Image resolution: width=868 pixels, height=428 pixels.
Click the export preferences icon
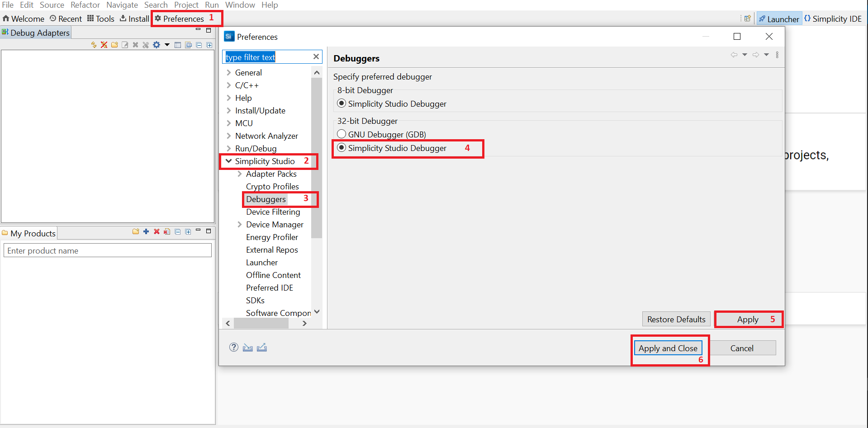[x=262, y=347]
